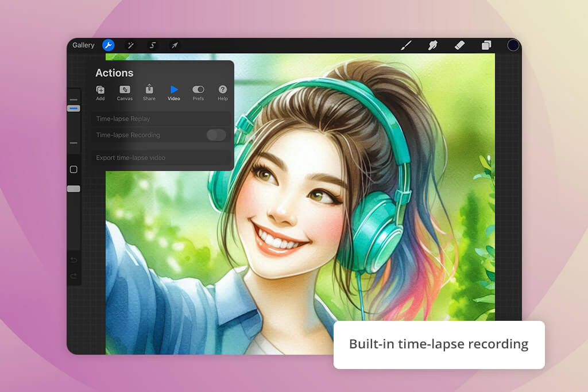Open the Adjustments magic wand menu

pos(130,45)
